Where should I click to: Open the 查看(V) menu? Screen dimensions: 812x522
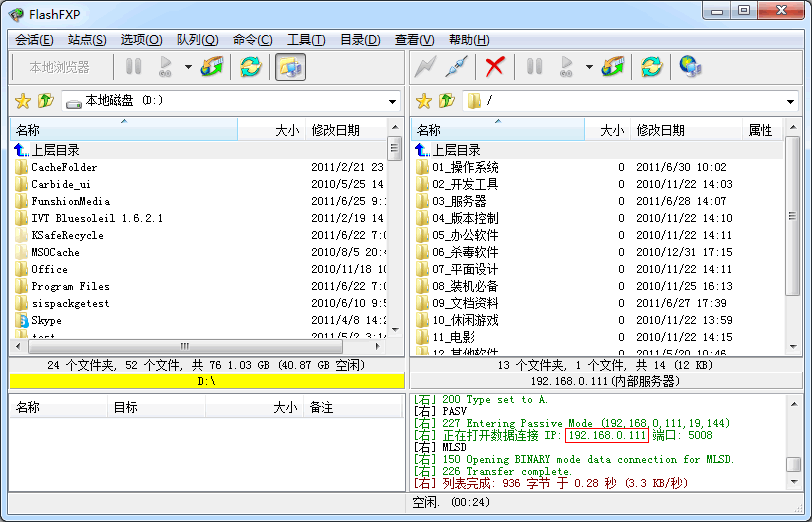414,40
